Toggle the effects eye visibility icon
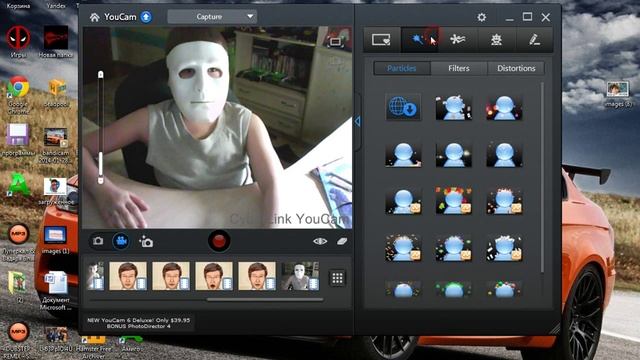Viewport: 640px width, 360px height. click(x=320, y=241)
